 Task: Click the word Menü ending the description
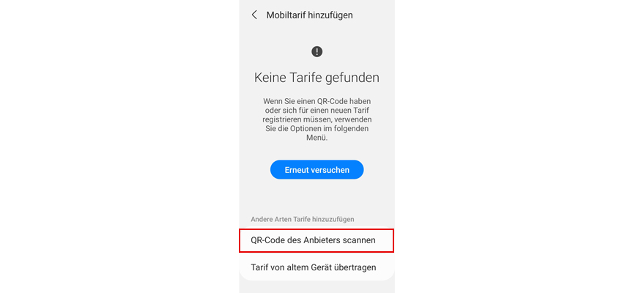coord(317,138)
